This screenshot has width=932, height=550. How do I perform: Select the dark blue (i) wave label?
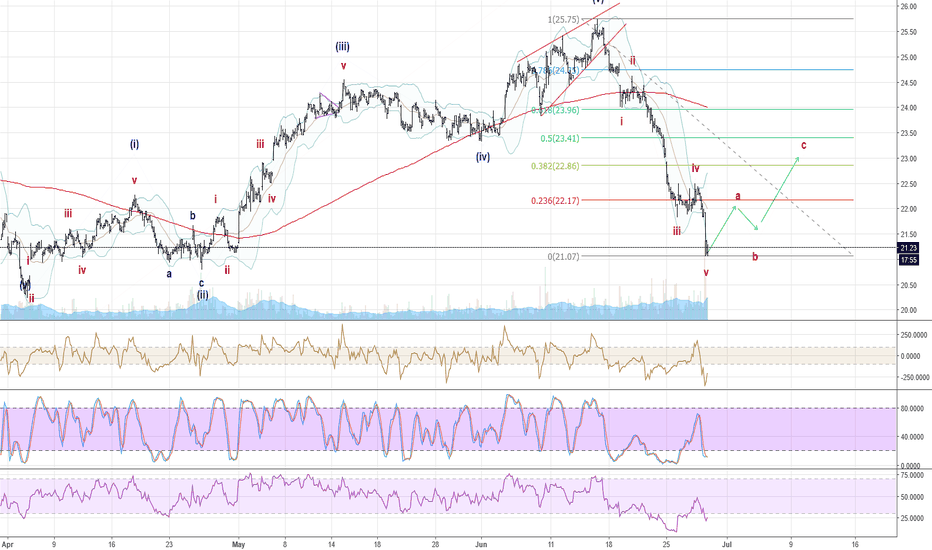point(134,144)
